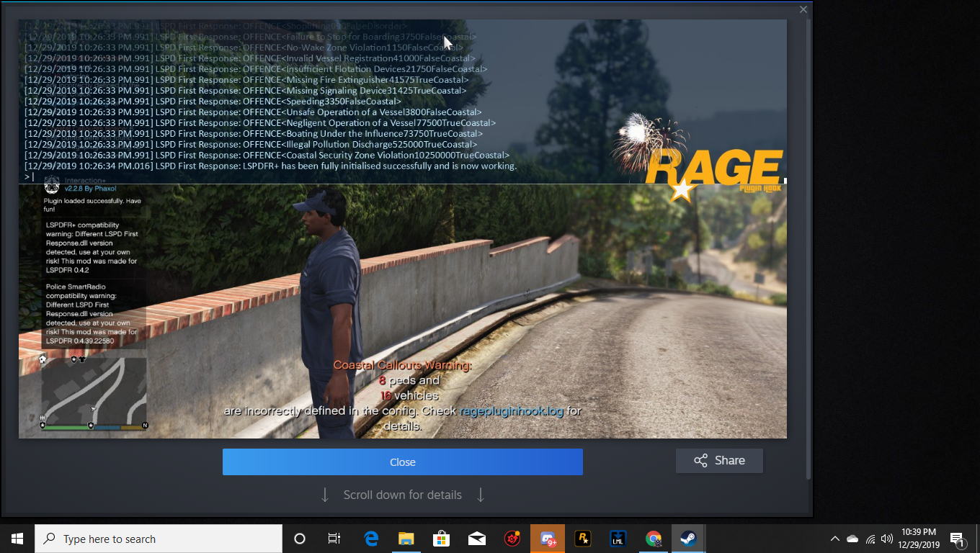The width and height of the screenshot is (980, 553).
Task: Click the GTA screenshot preview image
Action: coord(402,229)
